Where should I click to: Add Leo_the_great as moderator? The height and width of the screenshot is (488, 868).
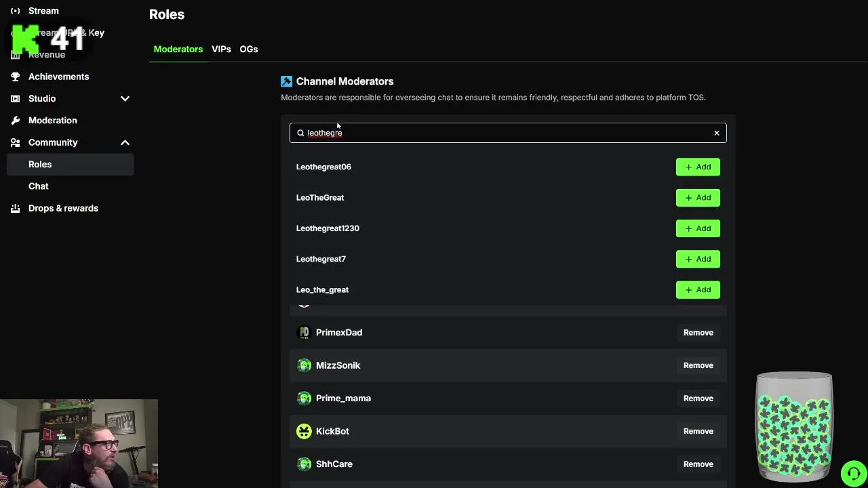698,290
